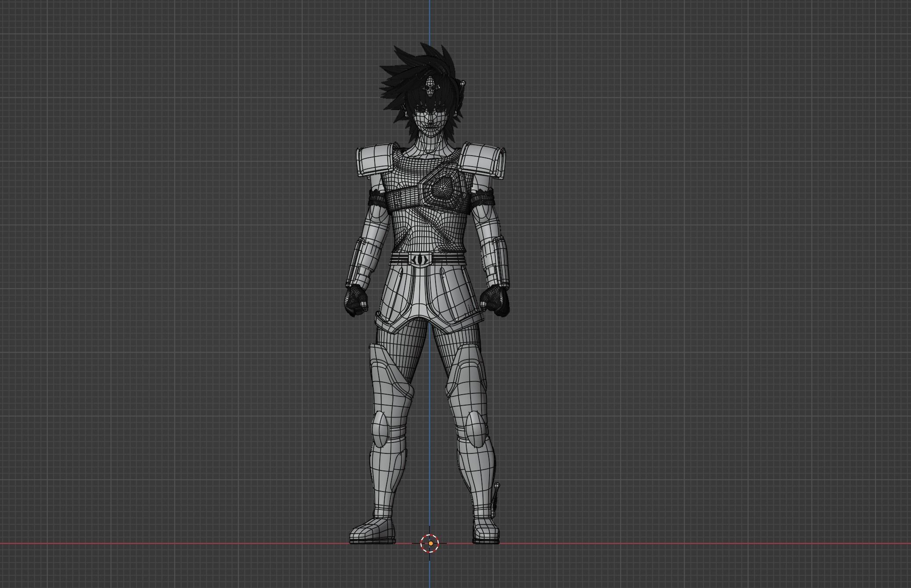
Task: Click the 3D cursor at the origin
Action: click(430, 543)
